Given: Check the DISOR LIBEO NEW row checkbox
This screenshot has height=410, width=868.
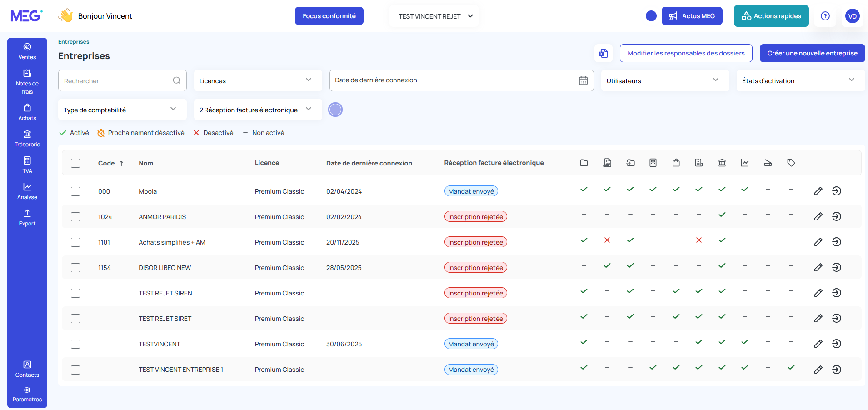Looking at the screenshot, I should (75, 268).
